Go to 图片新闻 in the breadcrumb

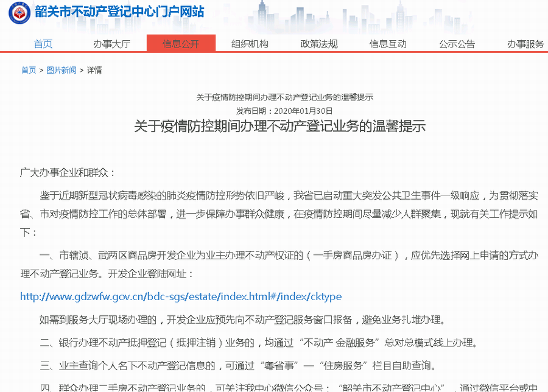[x=61, y=70]
